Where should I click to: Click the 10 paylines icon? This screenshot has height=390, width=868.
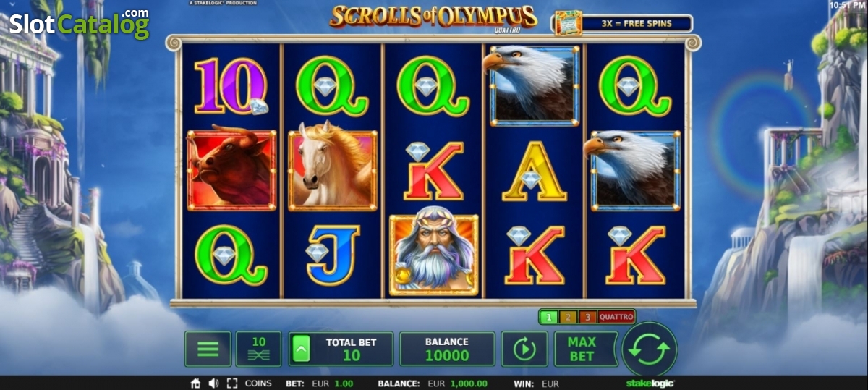(258, 349)
